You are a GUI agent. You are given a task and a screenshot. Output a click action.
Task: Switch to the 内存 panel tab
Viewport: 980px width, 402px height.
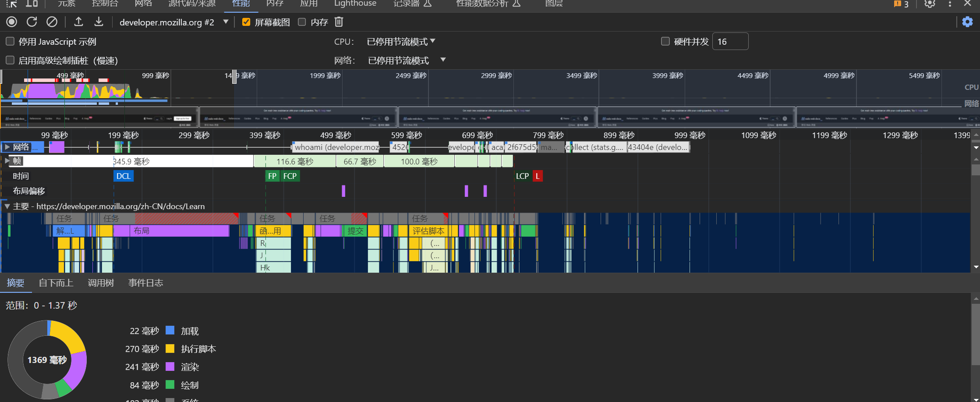tap(275, 4)
